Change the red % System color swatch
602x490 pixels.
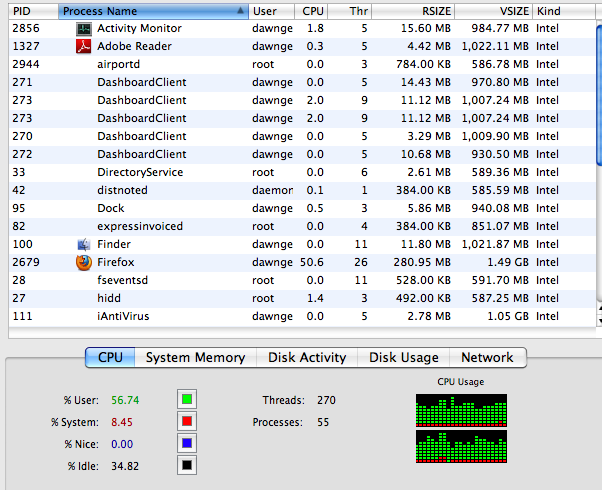[x=187, y=421]
